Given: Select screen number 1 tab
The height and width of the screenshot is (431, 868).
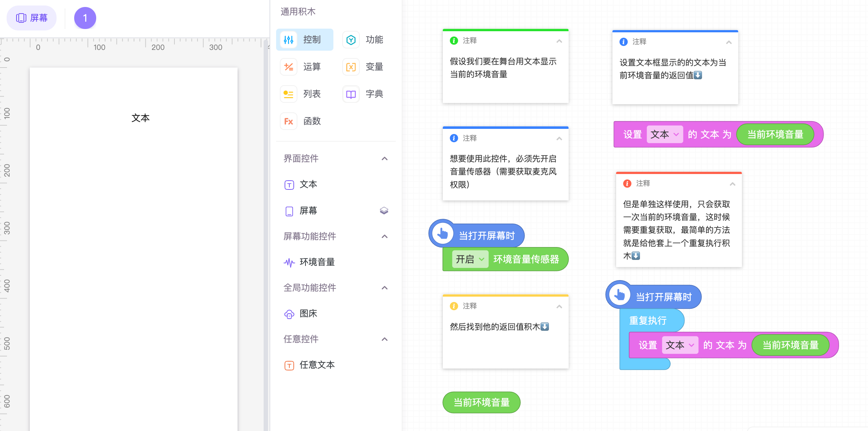Looking at the screenshot, I should tap(85, 18).
